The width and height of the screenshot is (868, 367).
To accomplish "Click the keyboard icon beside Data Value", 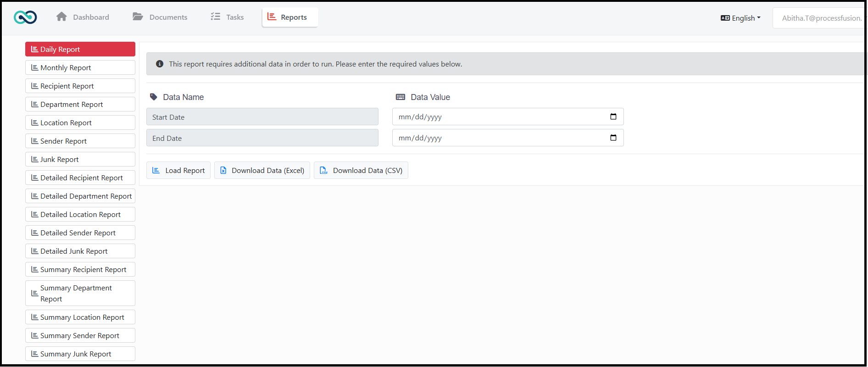I will 401,97.
